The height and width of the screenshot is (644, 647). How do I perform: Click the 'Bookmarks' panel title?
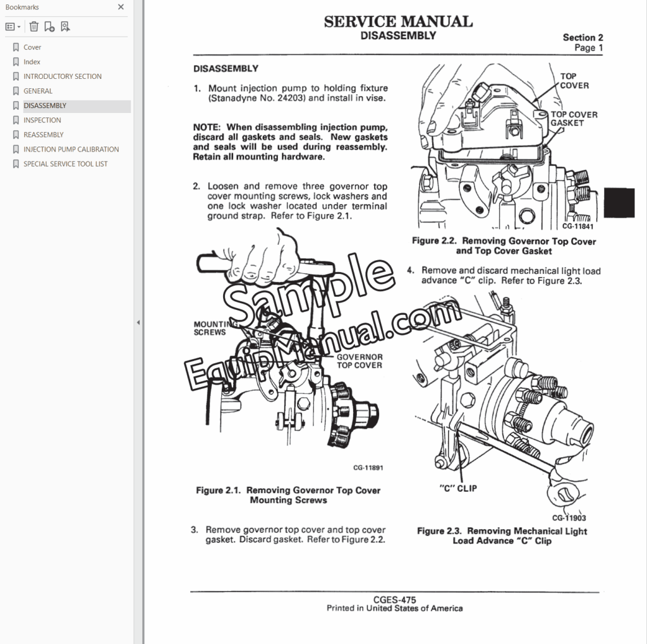(x=22, y=7)
